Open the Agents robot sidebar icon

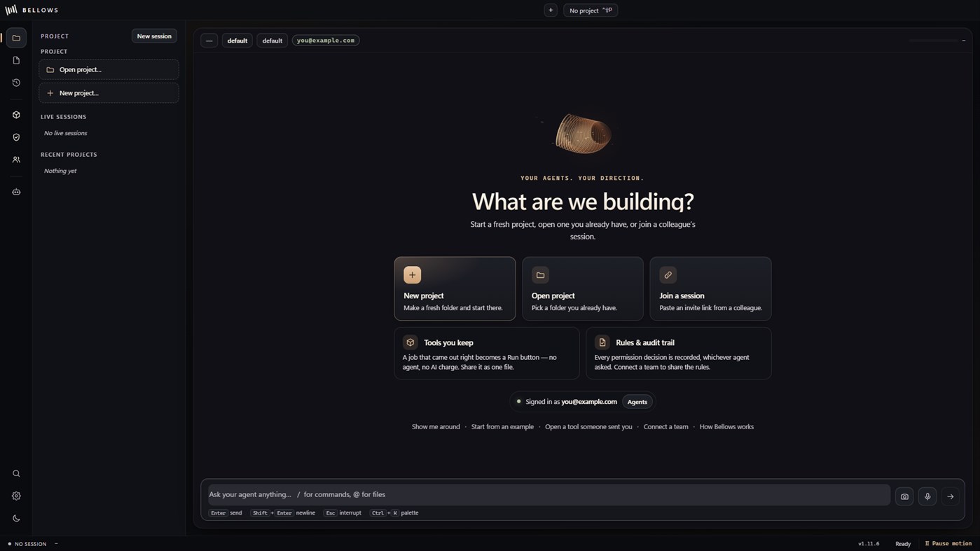16,192
